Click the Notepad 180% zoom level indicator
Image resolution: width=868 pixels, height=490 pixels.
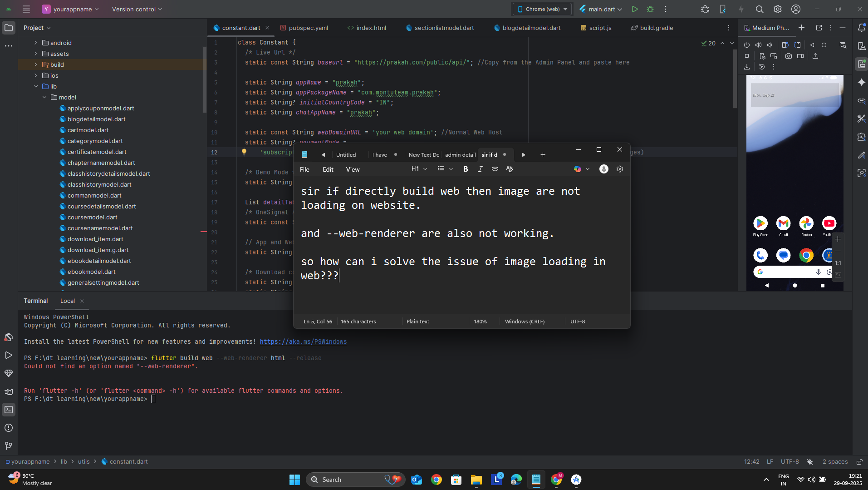(480, 322)
